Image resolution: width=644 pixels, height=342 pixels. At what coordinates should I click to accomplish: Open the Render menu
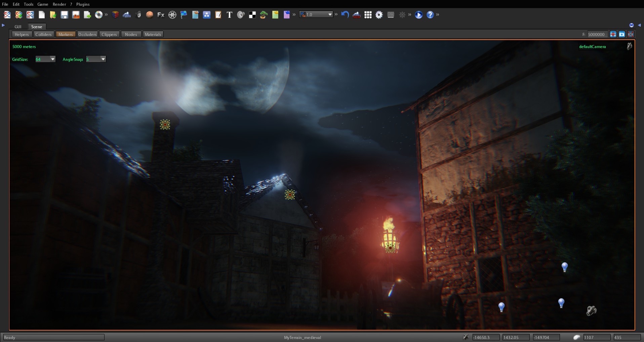59,4
